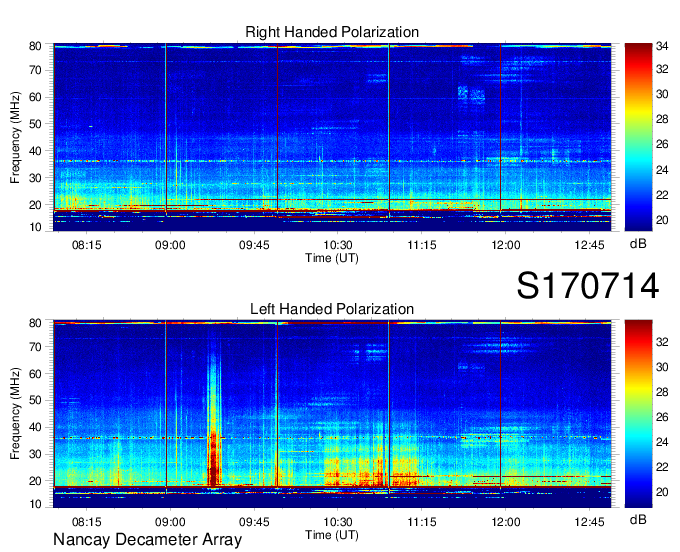
Task: Click 08:15 tick on Left Handed time axis
Action: click(86, 522)
